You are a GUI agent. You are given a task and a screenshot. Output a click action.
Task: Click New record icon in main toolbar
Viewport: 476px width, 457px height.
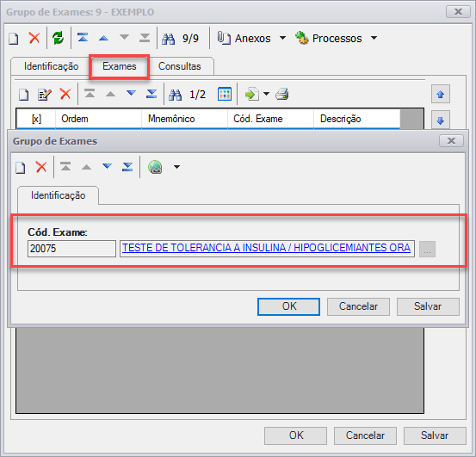click(x=14, y=39)
